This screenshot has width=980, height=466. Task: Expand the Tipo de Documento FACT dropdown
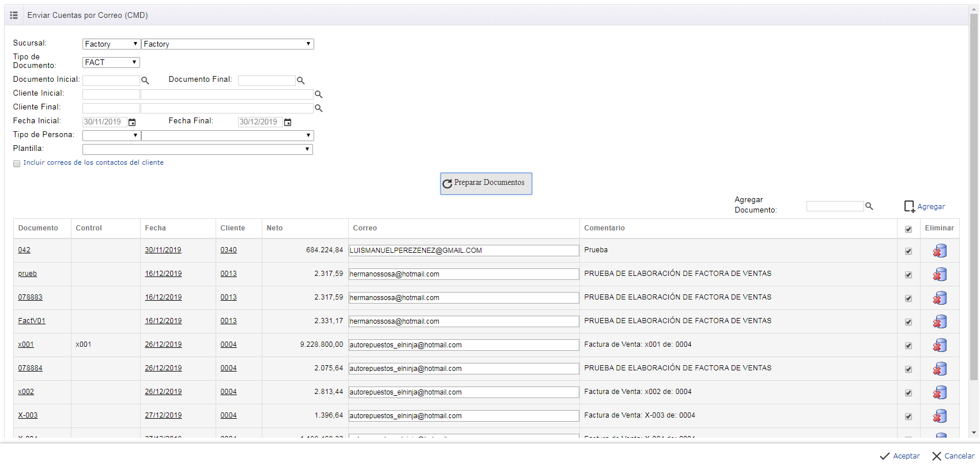click(111, 62)
